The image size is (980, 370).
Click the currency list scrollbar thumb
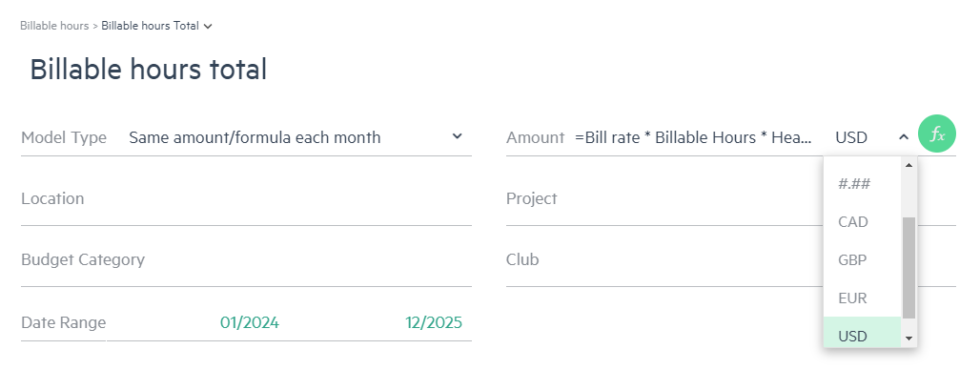[x=909, y=268]
